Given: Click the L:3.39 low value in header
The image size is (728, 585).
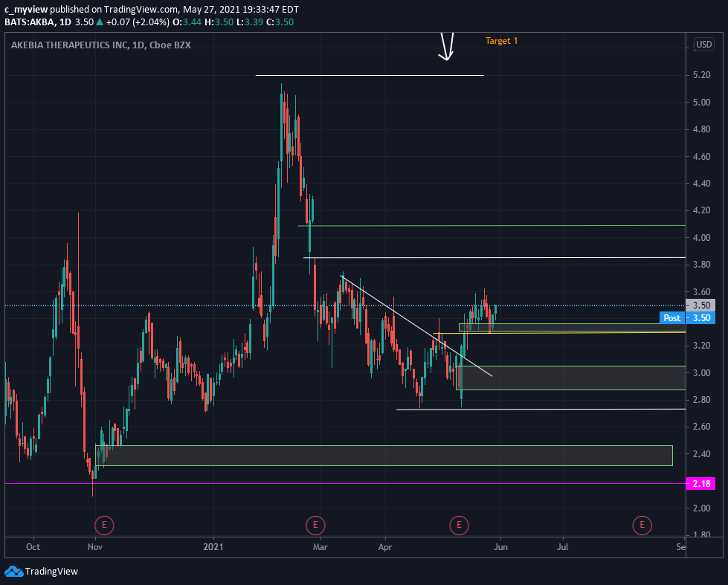Looking at the screenshot, I should pyautogui.click(x=250, y=22).
